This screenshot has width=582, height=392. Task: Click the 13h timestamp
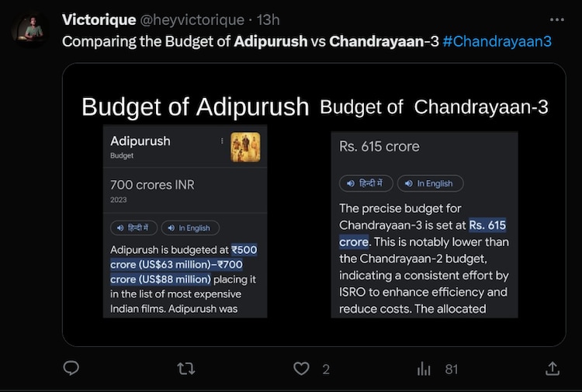[x=268, y=19]
